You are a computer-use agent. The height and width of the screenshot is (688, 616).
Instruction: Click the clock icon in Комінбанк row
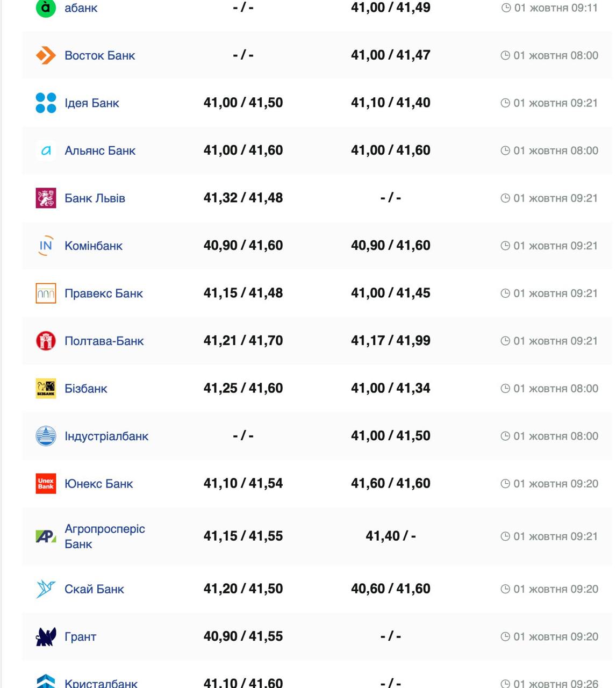point(505,246)
